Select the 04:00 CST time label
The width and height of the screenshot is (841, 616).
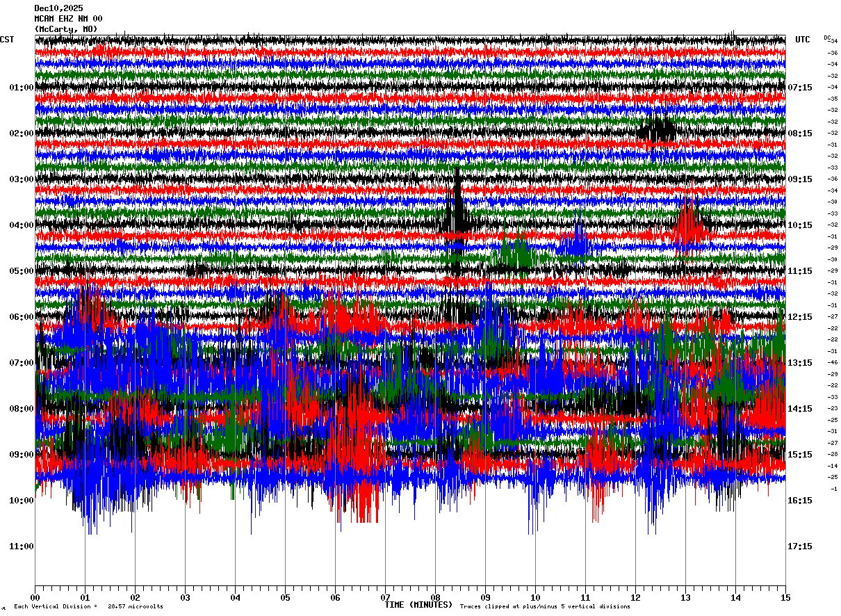click(x=22, y=225)
